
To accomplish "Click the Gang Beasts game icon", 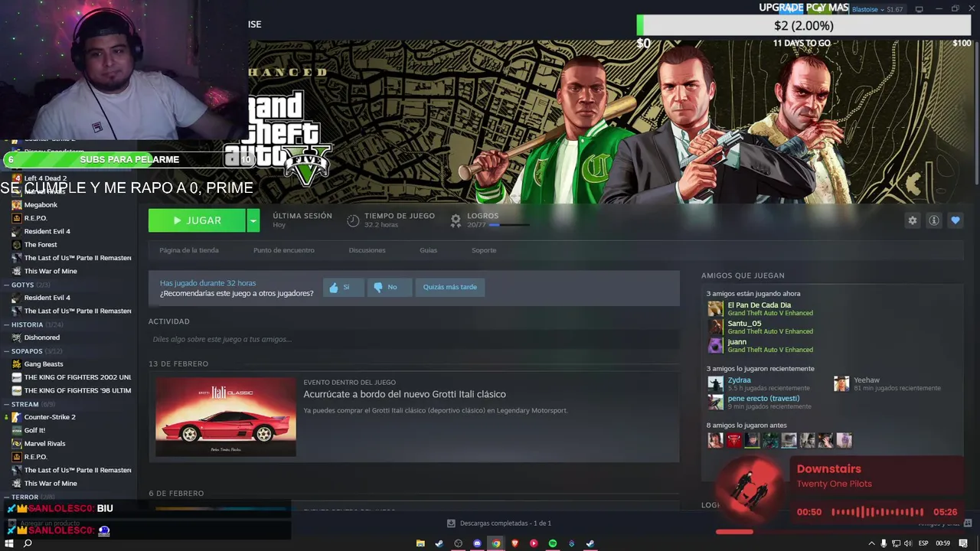I will pyautogui.click(x=17, y=364).
